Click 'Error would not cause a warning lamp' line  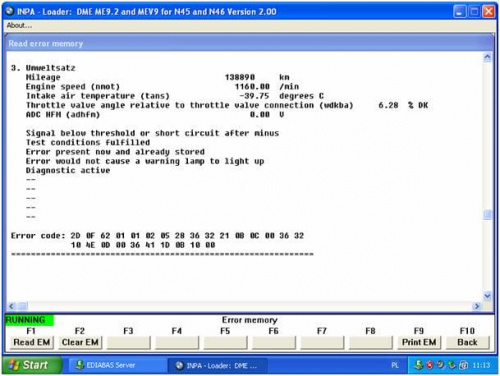[x=145, y=161]
